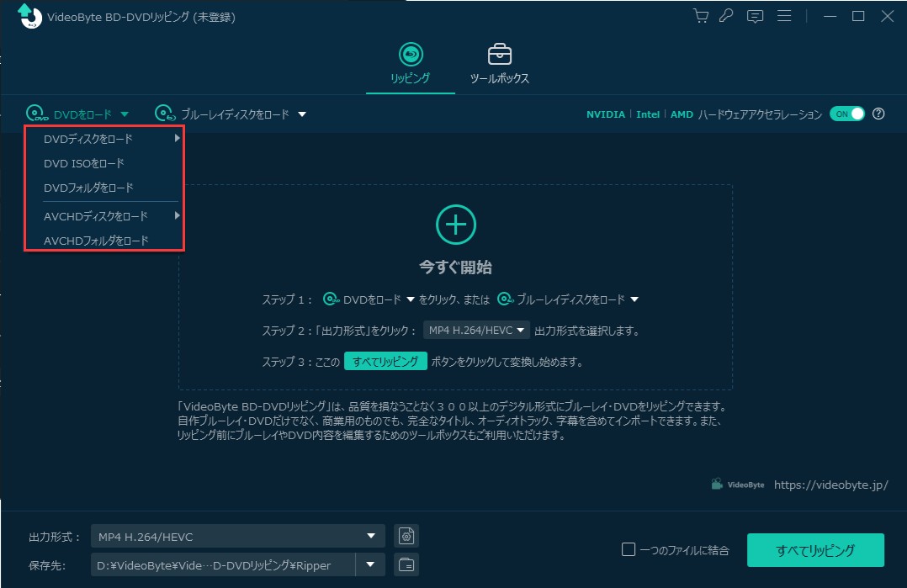Open the hamburger menu icon
Viewport: 907px width, 588px height.
785,16
